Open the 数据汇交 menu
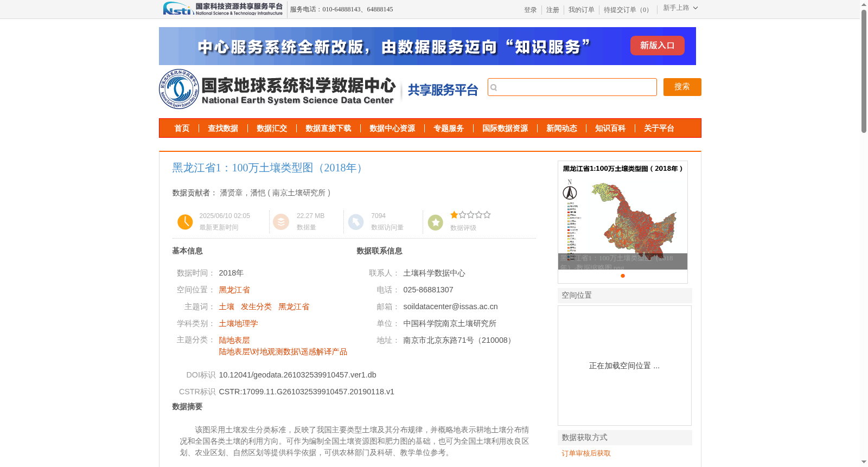The image size is (868, 467). click(x=272, y=129)
